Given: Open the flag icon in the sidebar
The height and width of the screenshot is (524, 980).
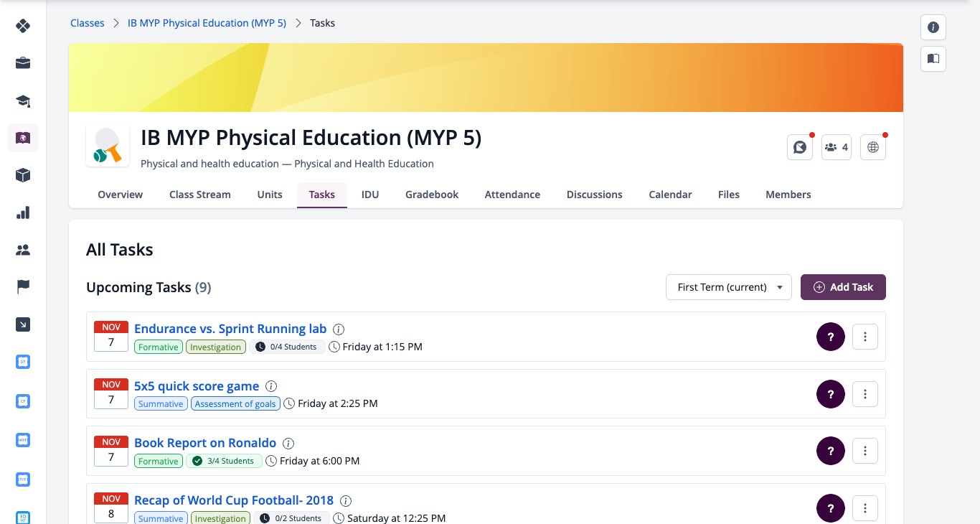Looking at the screenshot, I should pyautogui.click(x=23, y=287).
